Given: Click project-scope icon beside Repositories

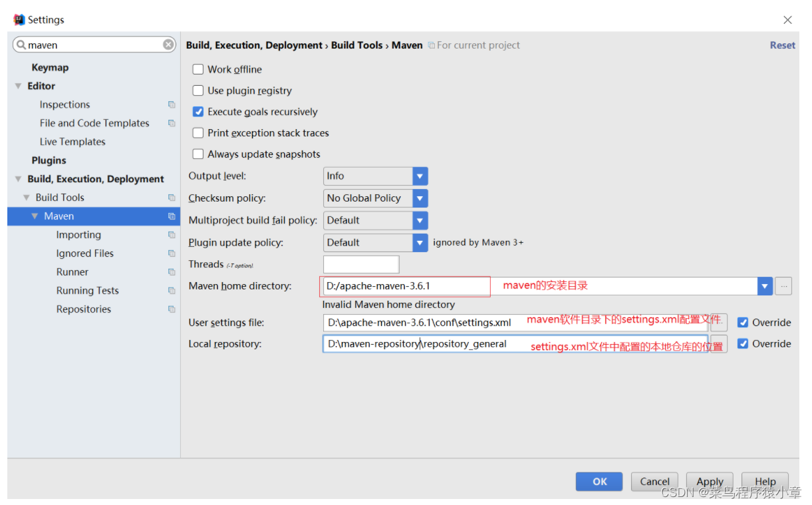Looking at the screenshot, I should [172, 309].
